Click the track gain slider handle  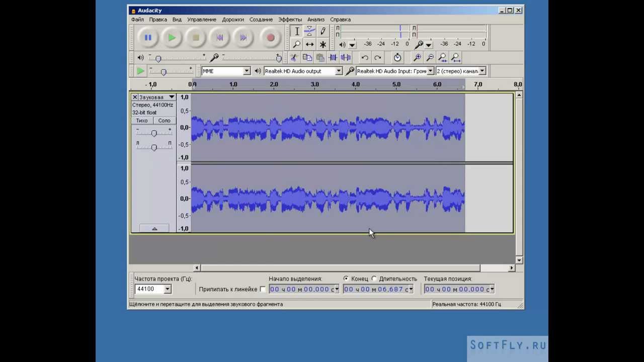coord(154,133)
